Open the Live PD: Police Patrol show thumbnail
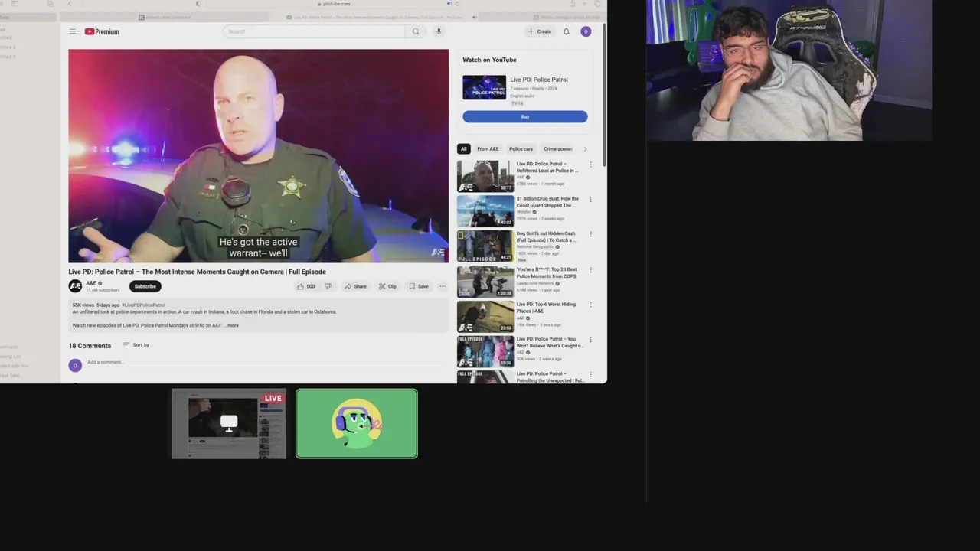The image size is (980, 551). tap(484, 87)
